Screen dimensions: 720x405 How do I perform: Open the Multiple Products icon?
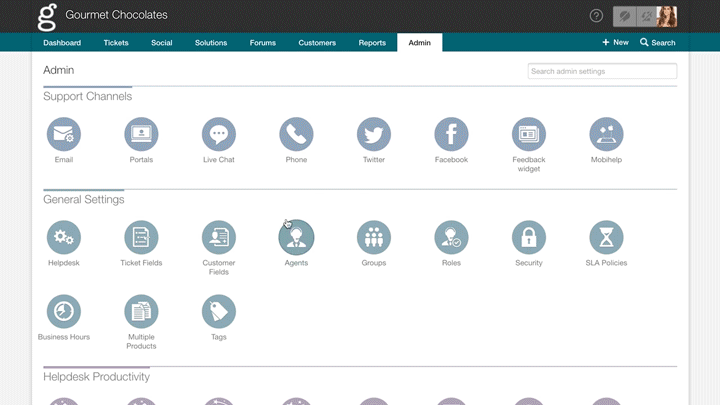[141, 311]
